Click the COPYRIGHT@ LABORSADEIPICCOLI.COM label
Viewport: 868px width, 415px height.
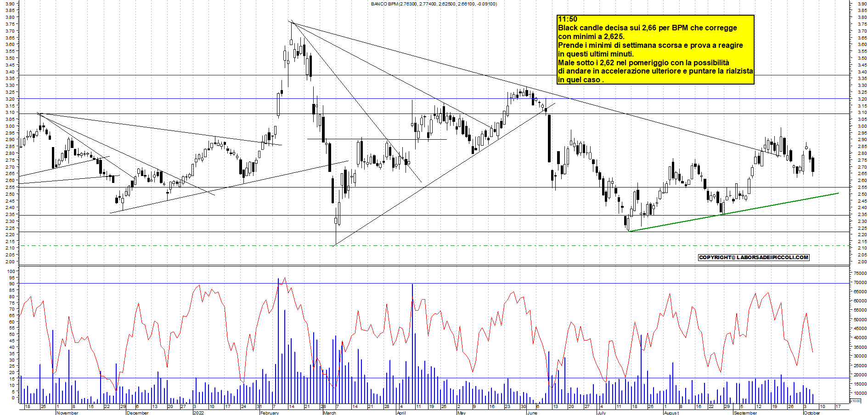pos(754,257)
